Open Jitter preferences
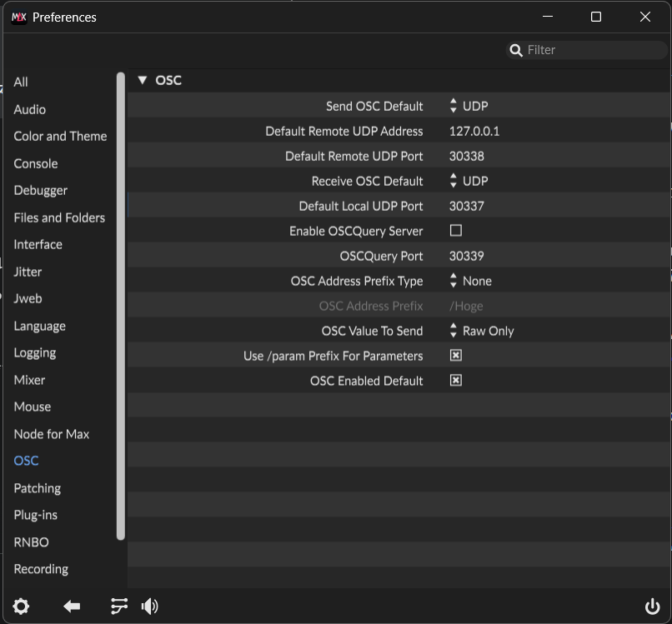 pos(28,272)
